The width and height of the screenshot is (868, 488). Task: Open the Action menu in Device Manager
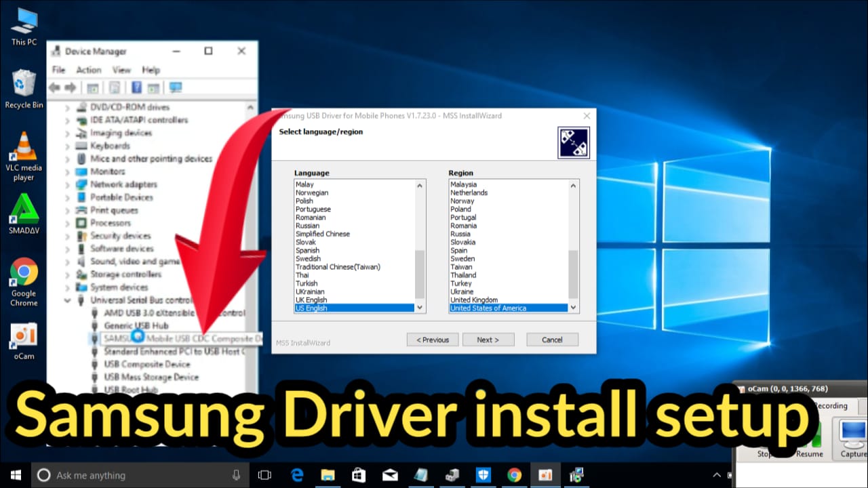coord(88,70)
